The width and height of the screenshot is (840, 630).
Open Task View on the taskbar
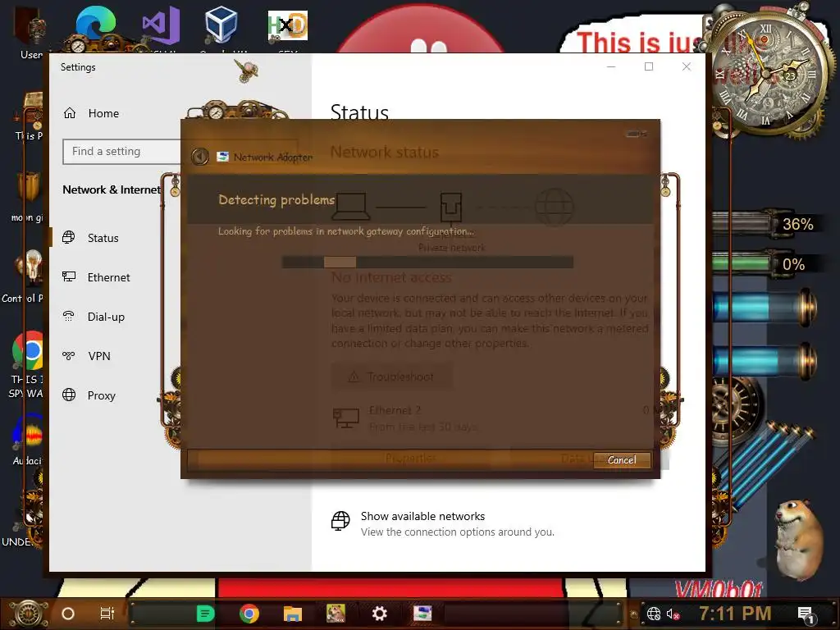[x=107, y=614]
